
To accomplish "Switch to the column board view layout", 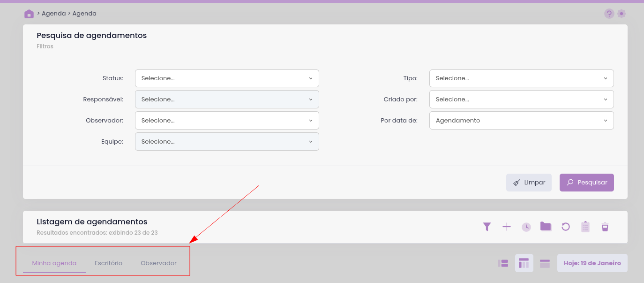I will click(x=524, y=263).
